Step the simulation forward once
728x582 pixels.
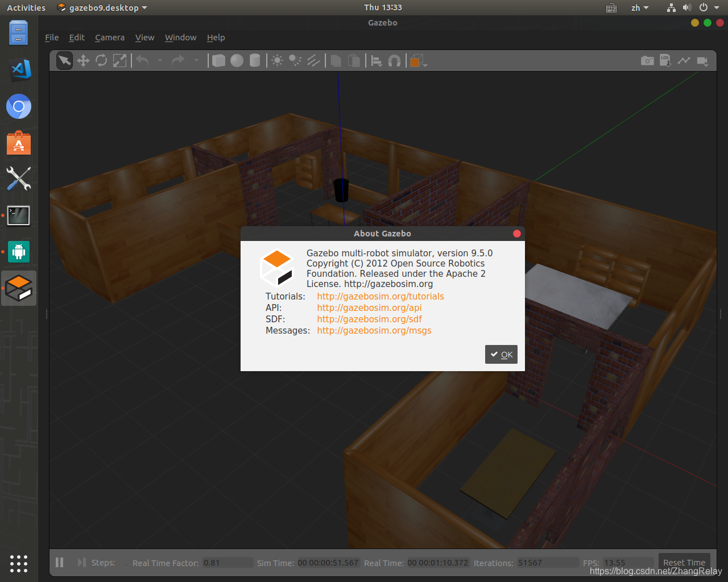[x=82, y=563]
